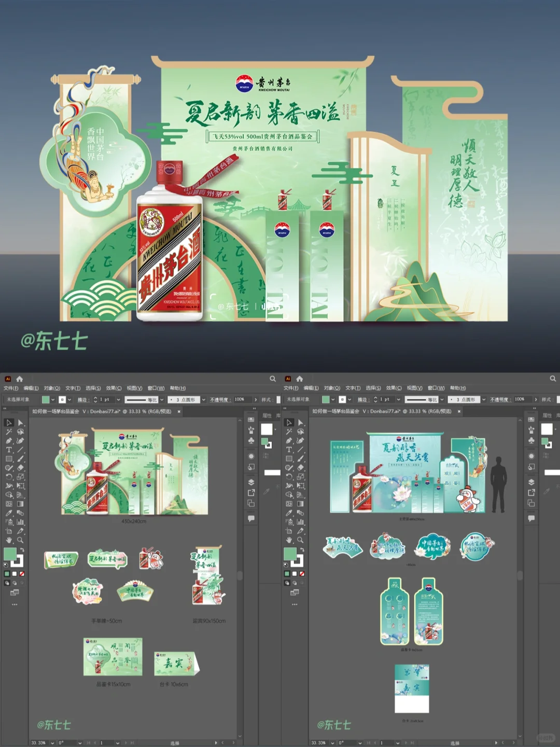Select the Gradient tool in right window
The image size is (560, 747).
(x=301, y=504)
